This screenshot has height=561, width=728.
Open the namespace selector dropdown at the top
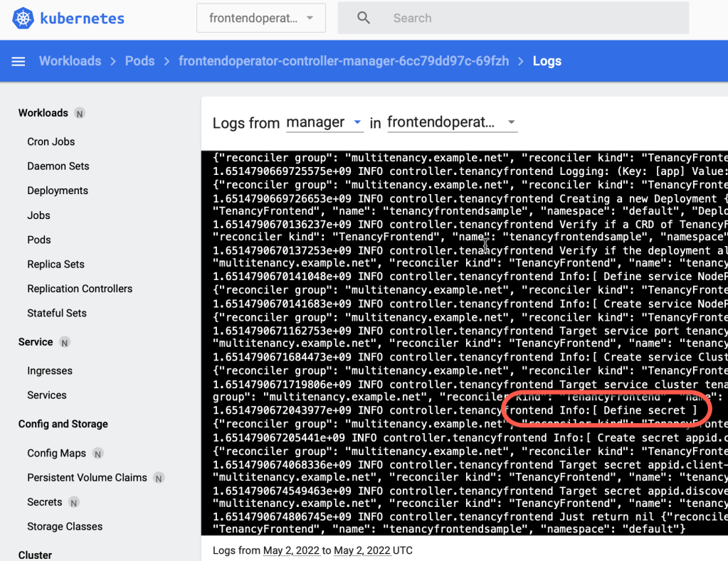tap(260, 18)
